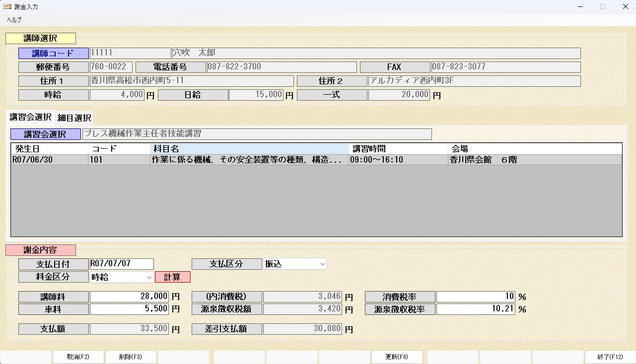The width and height of the screenshot is (636, 364).
Task: Switch to the 細目選択 tab
Action: tap(74, 118)
